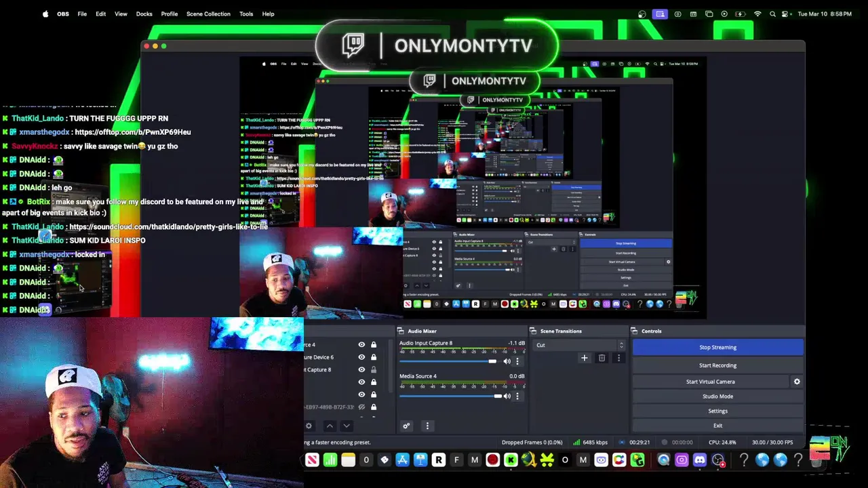
Task: Open screen sharing indicator in menu bar
Action: [660, 14]
